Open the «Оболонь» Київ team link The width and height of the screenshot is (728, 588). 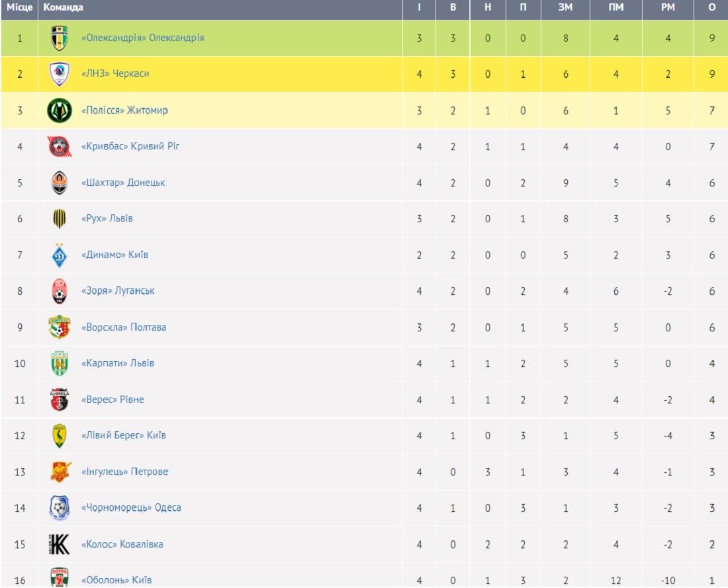(116, 580)
